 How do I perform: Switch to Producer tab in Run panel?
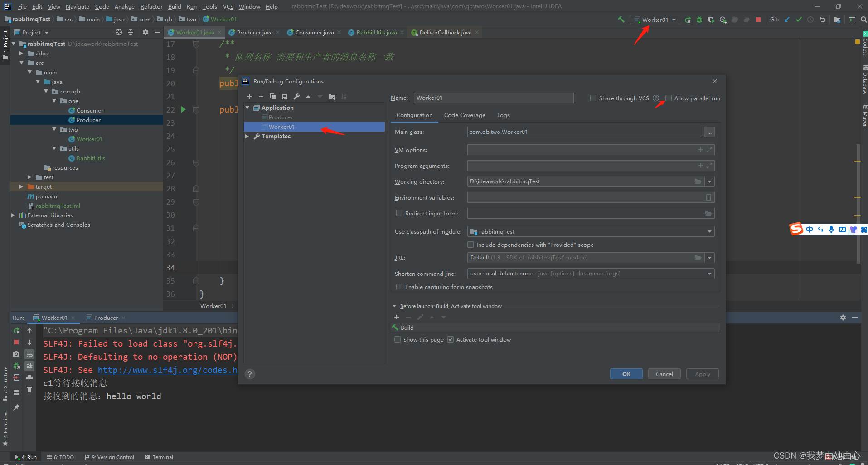point(106,318)
